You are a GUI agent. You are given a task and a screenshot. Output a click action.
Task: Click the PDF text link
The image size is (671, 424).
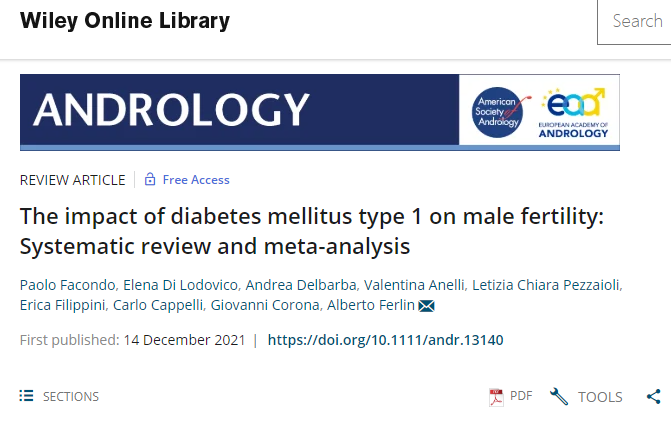pyautogui.click(x=521, y=396)
